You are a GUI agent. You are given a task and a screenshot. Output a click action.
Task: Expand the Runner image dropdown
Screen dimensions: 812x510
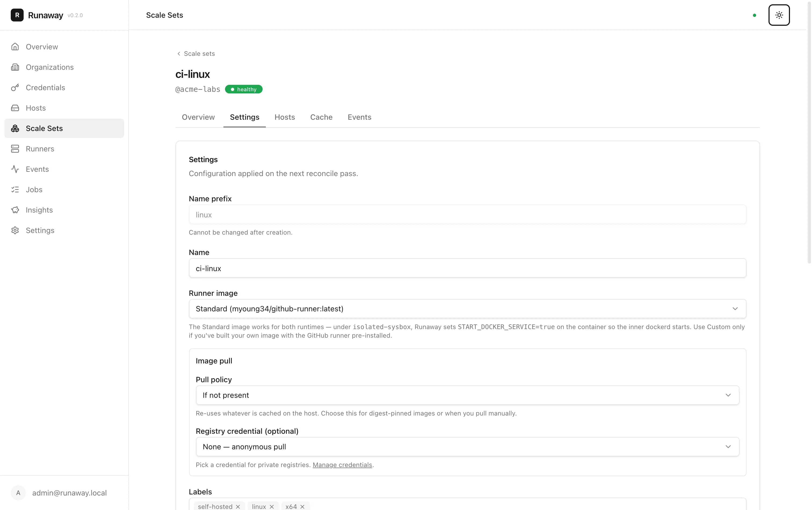point(467,309)
